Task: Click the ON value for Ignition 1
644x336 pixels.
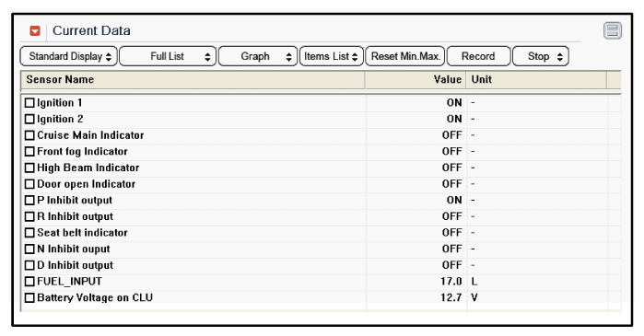Action: 454,102
